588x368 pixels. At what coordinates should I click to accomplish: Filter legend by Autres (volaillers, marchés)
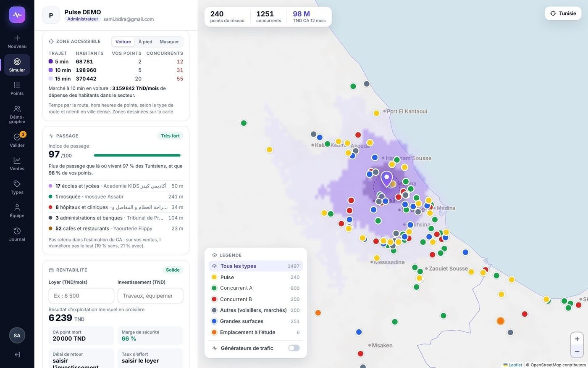[256, 310]
